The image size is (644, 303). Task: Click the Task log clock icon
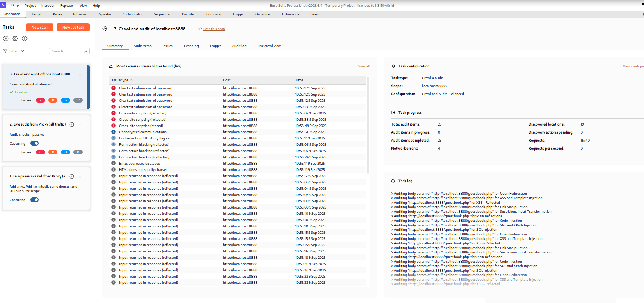tap(393, 181)
